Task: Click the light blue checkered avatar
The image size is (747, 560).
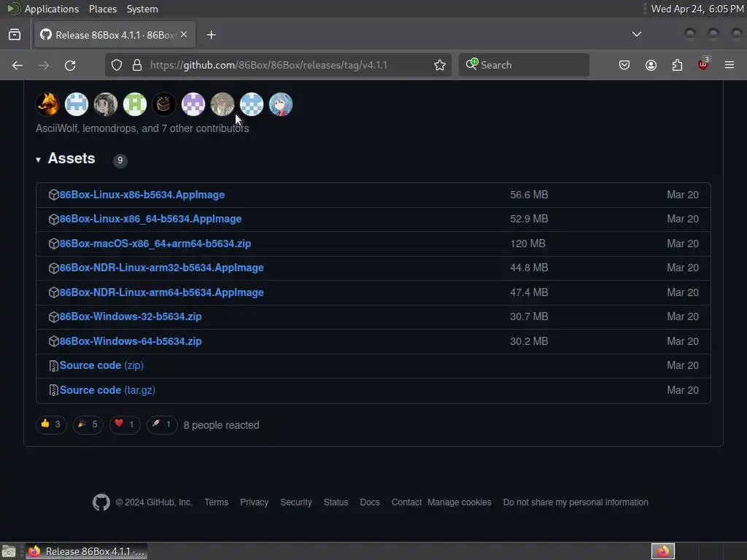Action: (x=252, y=104)
